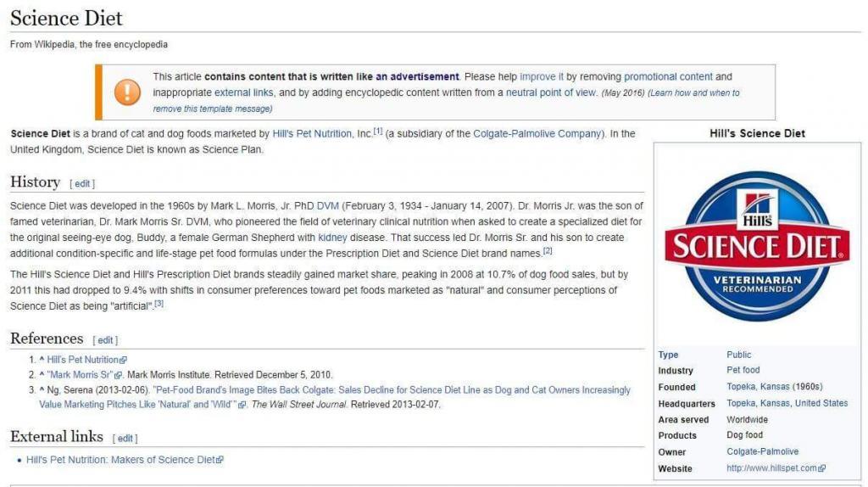Edit the External links section

(x=125, y=439)
